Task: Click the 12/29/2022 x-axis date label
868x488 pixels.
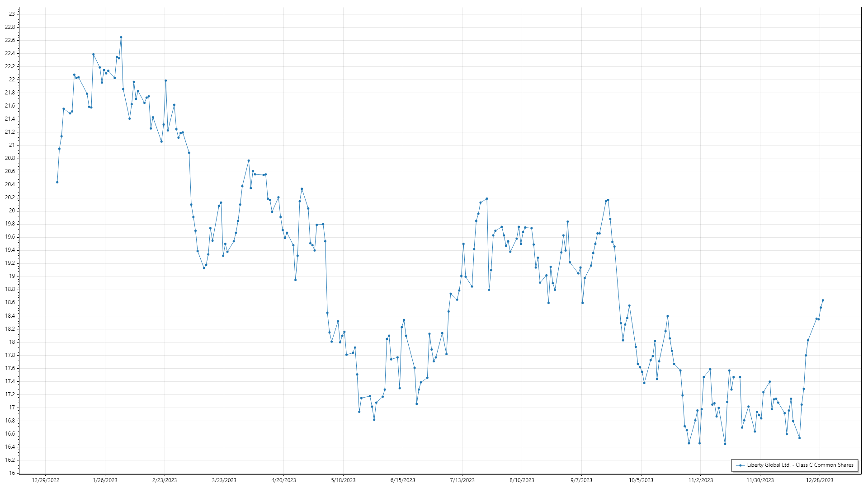Action: pos(45,480)
